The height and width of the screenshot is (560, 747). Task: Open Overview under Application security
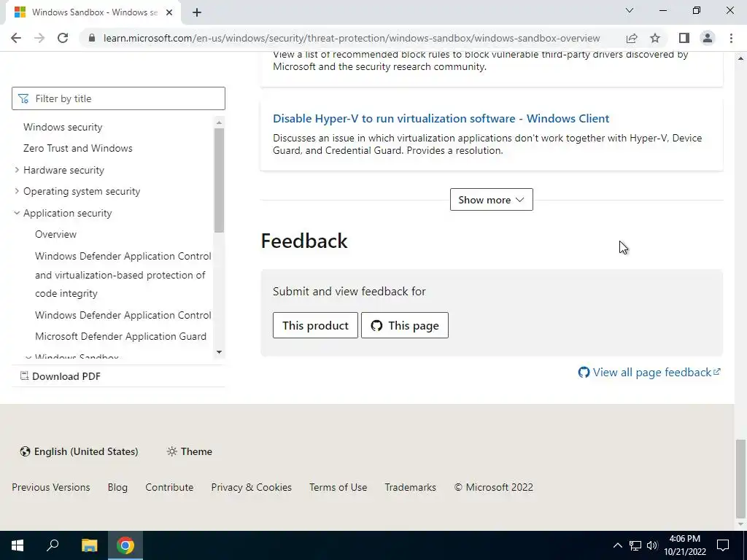[55, 234]
